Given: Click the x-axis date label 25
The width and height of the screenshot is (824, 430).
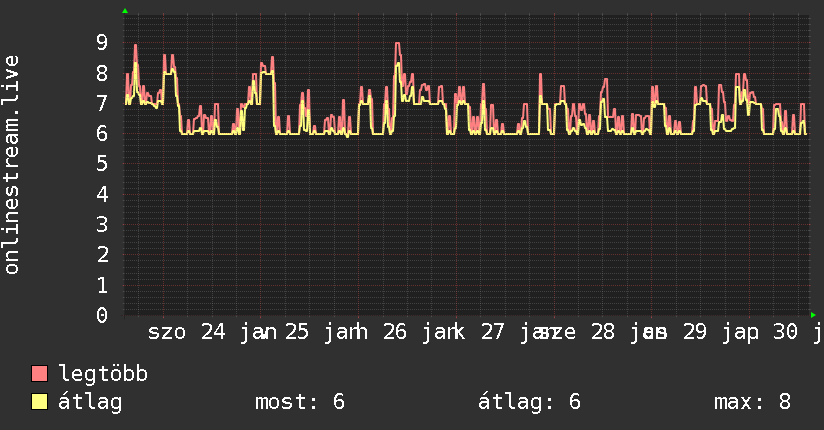Looking at the screenshot, I should pyautogui.click(x=297, y=332).
